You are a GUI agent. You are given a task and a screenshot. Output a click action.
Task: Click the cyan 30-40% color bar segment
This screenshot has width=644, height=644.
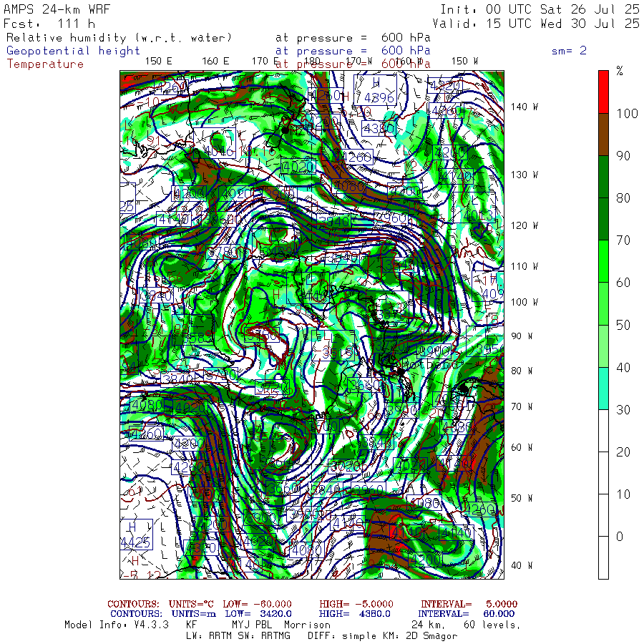pyautogui.click(x=603, y=389)
